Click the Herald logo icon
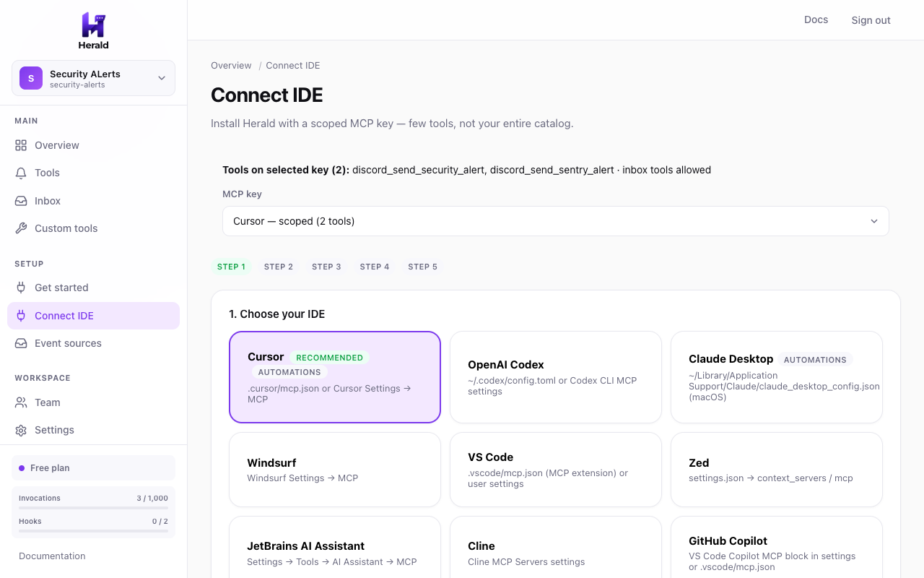This screenshot has height=578, width=924. (93, 25)
